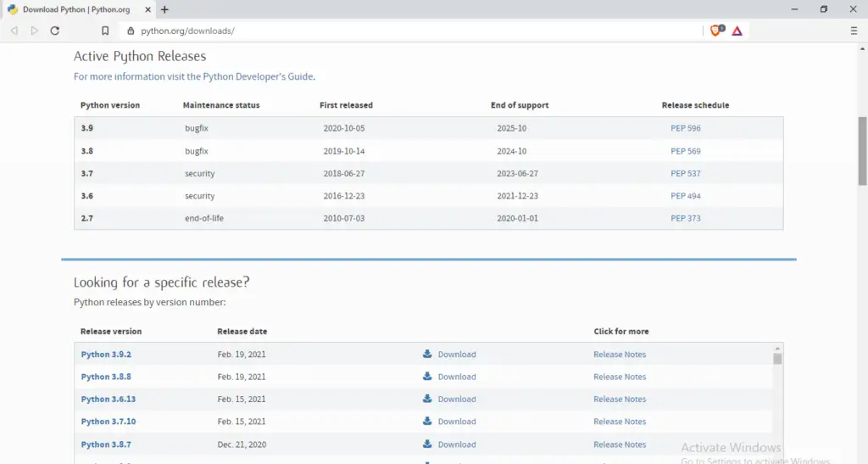Screen dimensions: 868x464
Task: Click the release list scroll-up arrow
Action: [777, 349]
